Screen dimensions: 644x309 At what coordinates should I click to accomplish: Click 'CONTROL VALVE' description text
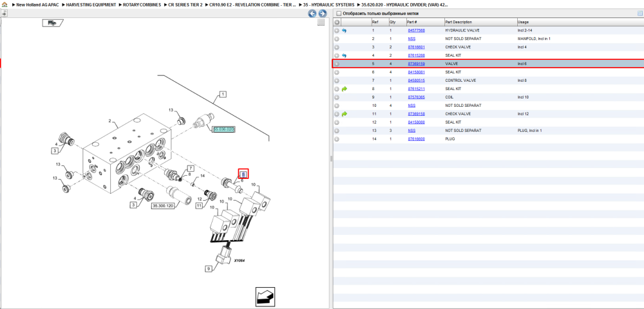460,80
